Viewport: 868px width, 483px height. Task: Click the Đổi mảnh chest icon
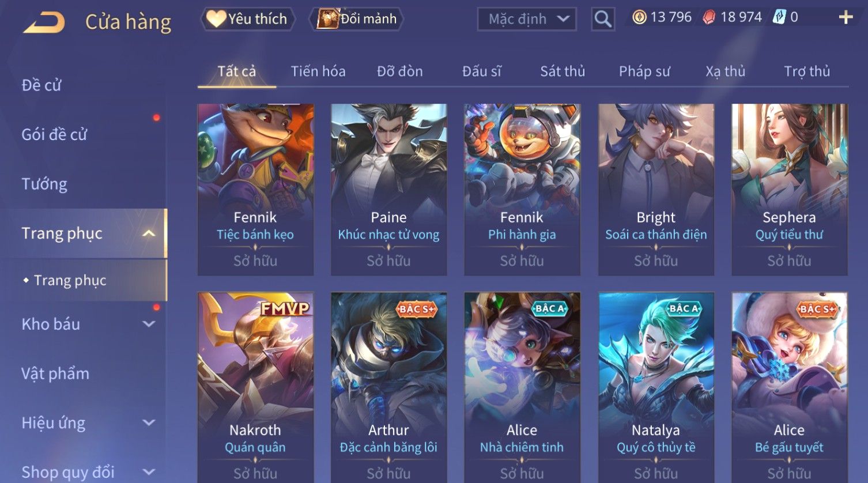coord(328,19)
